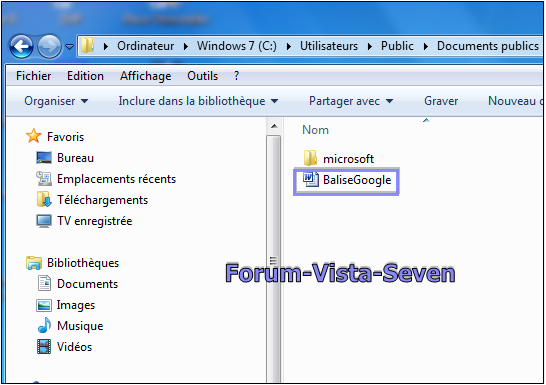Expand arrow after Utilisateurs breadcrumb
Screen dimensions: 546x385
[x=370, y=46]
